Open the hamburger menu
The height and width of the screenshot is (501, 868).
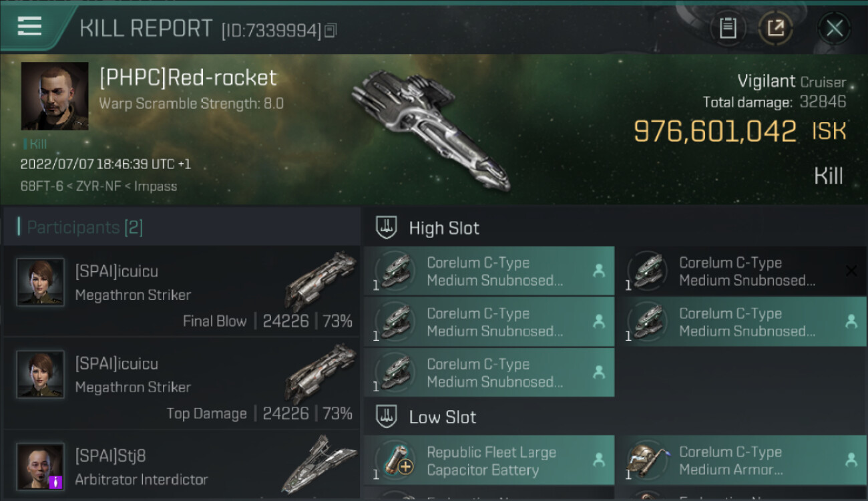coord(30,27)
